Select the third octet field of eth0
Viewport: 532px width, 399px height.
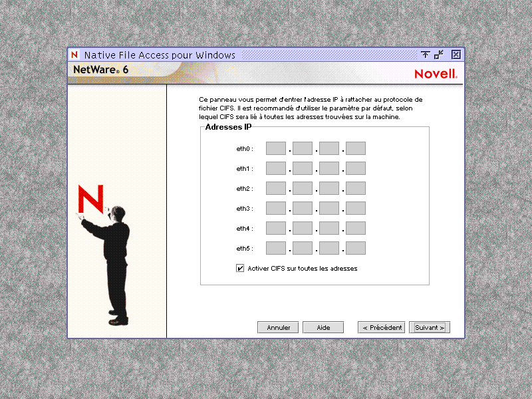pyautogui.click(x=329, y=148)
